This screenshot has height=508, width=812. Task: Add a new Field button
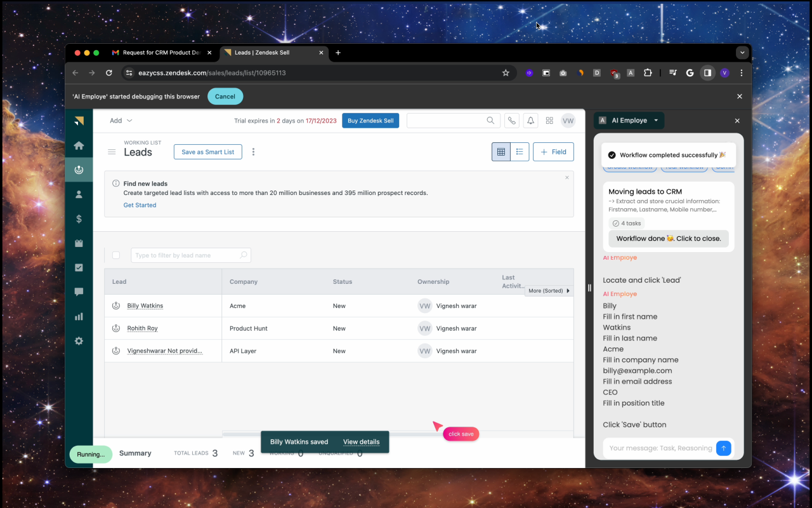[x=553, y=152]
